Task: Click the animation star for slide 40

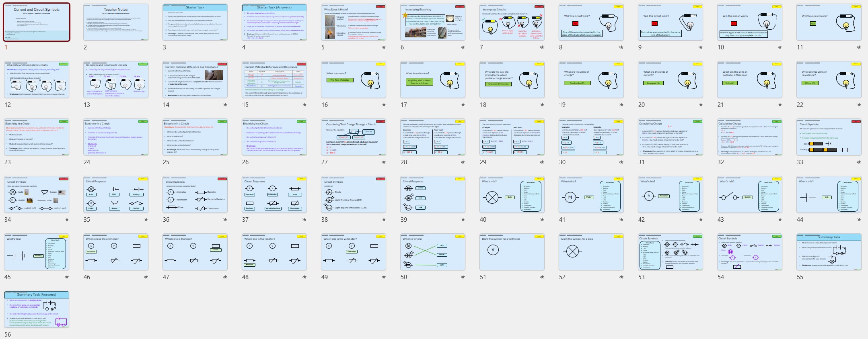Action: (x=542, y=220)
